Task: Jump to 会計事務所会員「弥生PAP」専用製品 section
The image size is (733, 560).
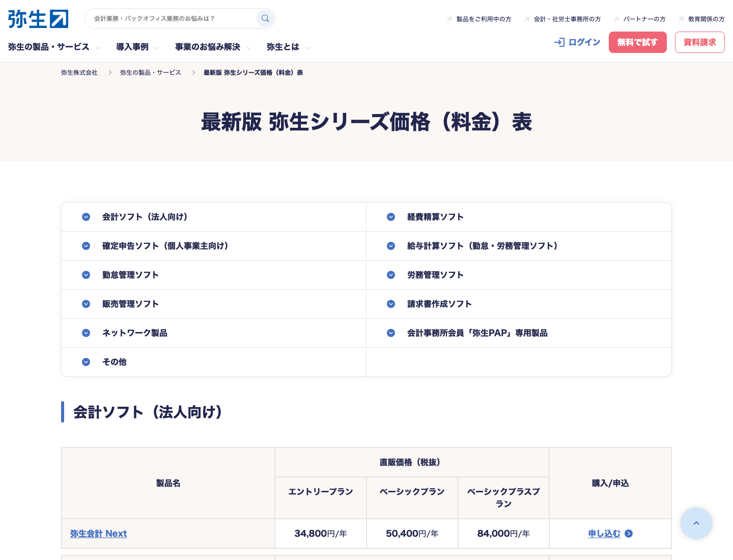Action: tap(519, 333)
